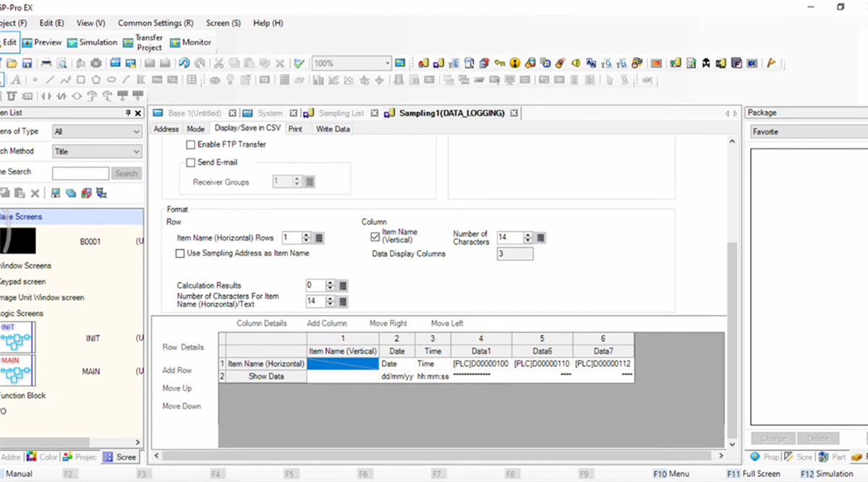Click the Screen Search input field
The height and width of the screenshot is (482, 868).
[x=80, y=173]
